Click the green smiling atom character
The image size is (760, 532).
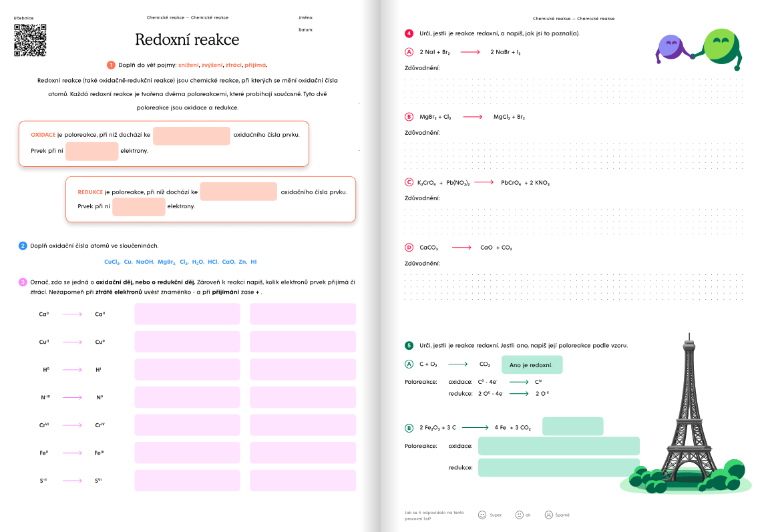tap(720, 48)
